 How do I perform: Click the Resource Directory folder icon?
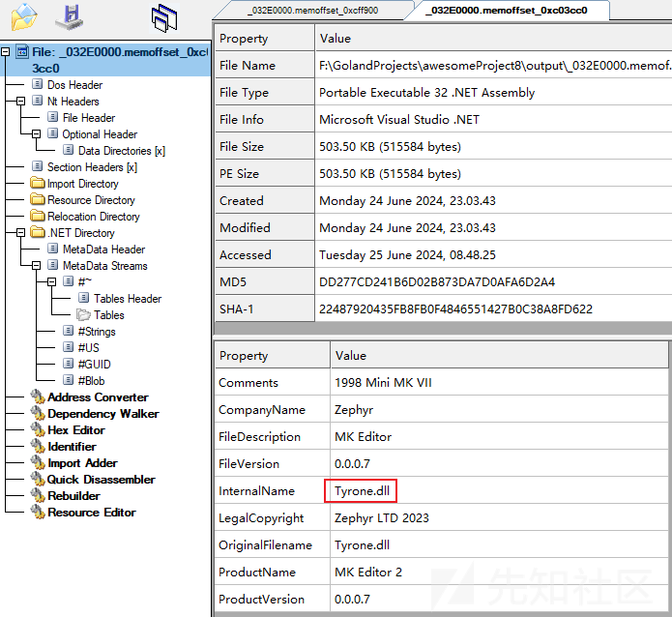point(38,199)
